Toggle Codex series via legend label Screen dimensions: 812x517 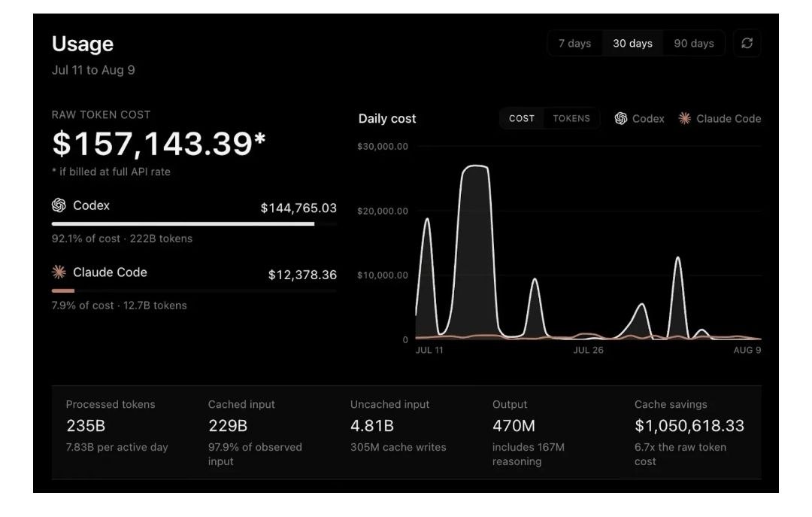[x=648, y=119]
